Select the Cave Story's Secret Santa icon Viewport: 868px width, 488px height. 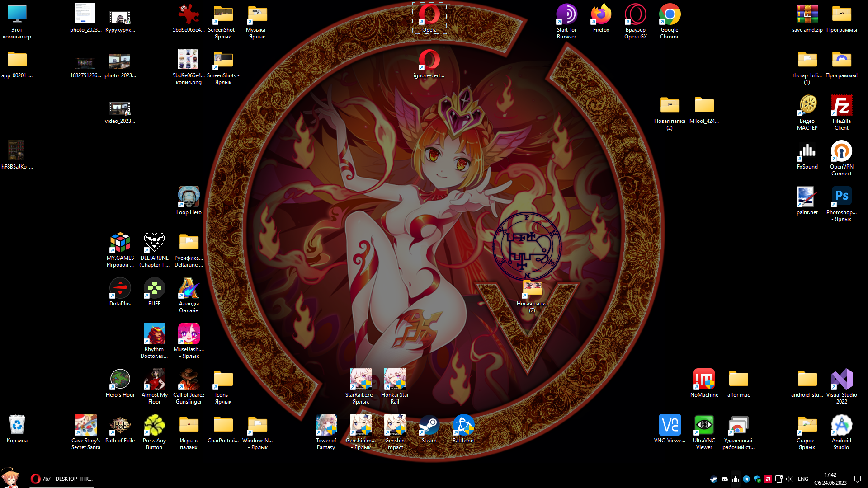pyautogui.click(x=85, y=432)
